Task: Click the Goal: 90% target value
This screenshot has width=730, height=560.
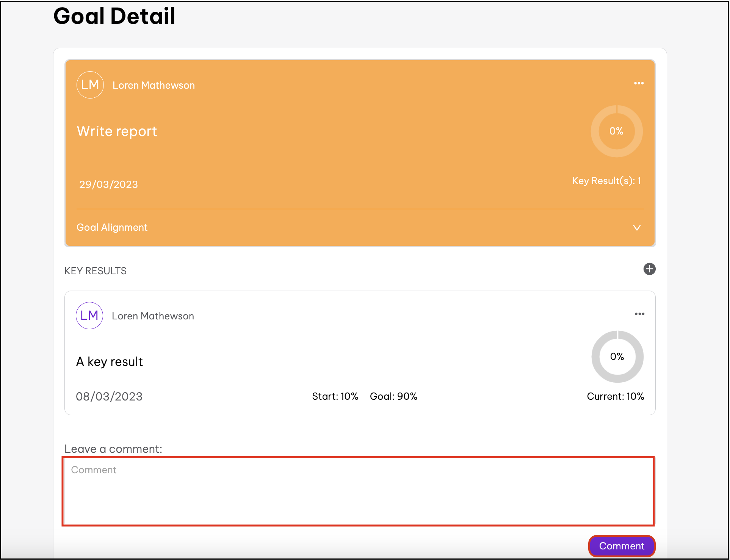Action: coord(393,396)
